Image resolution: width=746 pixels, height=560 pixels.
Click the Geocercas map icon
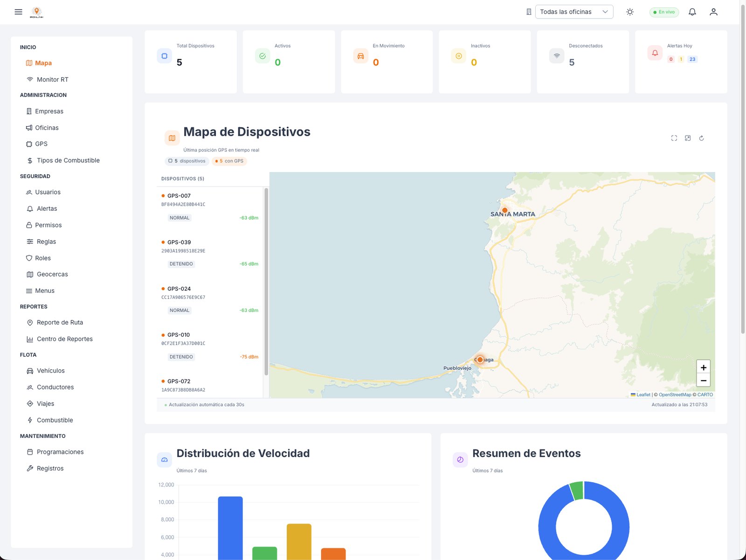point(30,275)
